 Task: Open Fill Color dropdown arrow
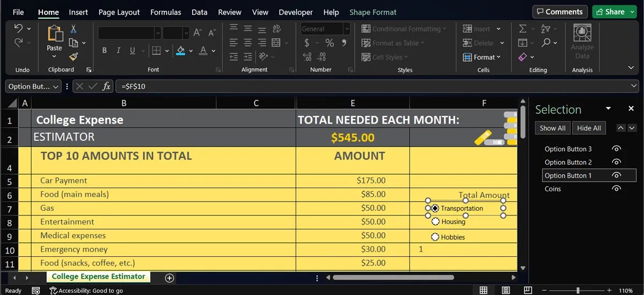(x=191, y=51)
